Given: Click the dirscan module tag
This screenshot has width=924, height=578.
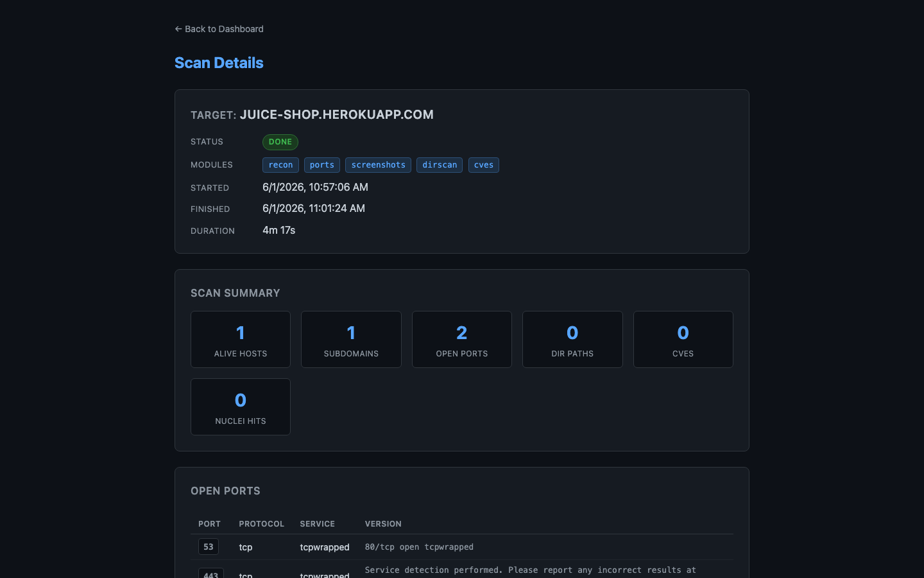Looking at the screenshot, I should [440, 165].
